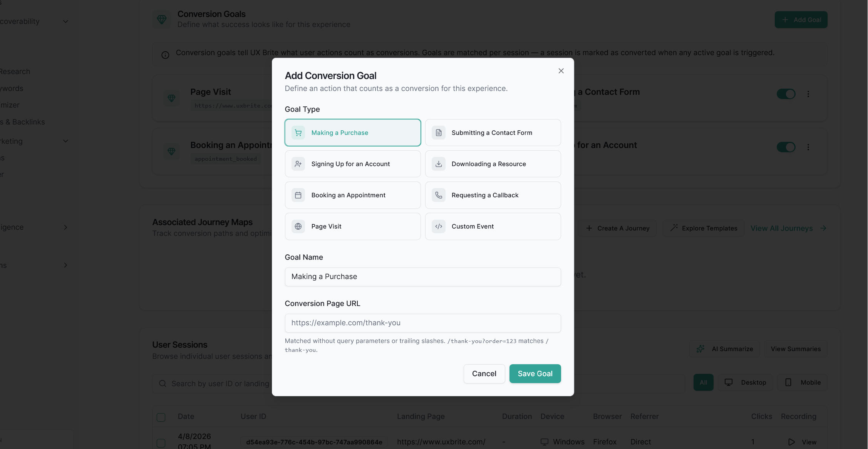The image size is (868, 449).
Task: Collapse the Discoverability sidebar section
Action: pos(65,22)
